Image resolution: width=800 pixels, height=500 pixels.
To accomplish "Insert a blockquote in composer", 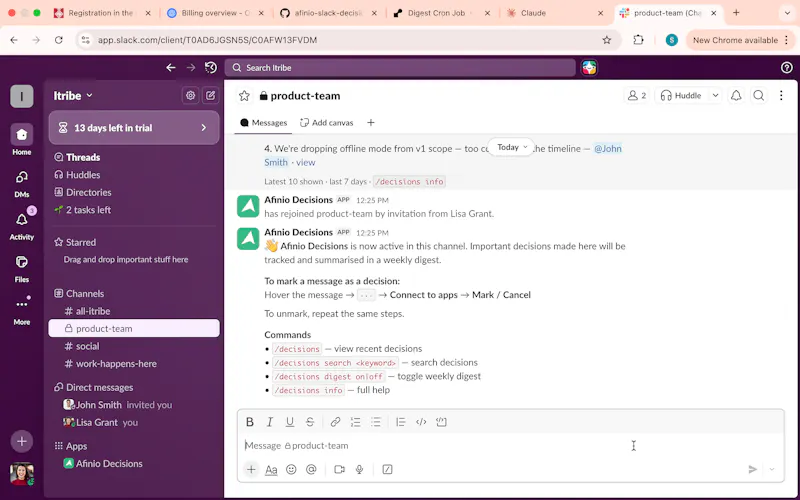I will point(401,422).
